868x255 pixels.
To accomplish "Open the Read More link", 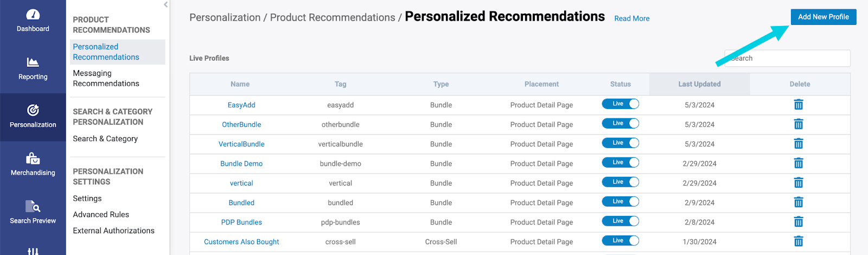I will point(631,18).
